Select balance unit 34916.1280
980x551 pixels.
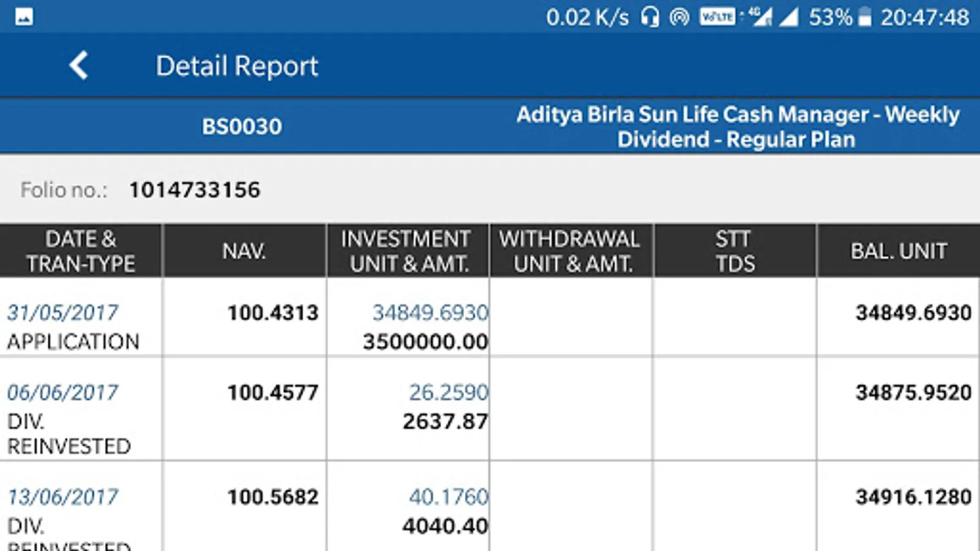913,497
